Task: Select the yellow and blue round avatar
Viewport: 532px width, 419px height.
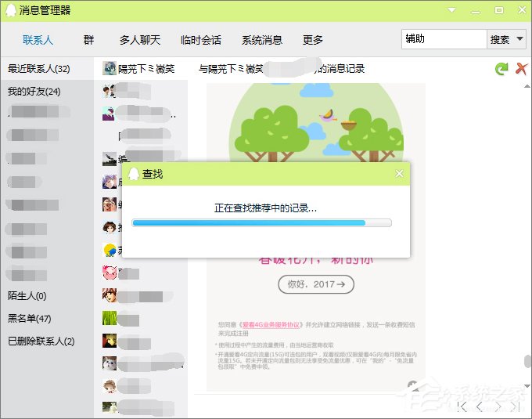Action: pyautogui.click(x=110, y=250)
